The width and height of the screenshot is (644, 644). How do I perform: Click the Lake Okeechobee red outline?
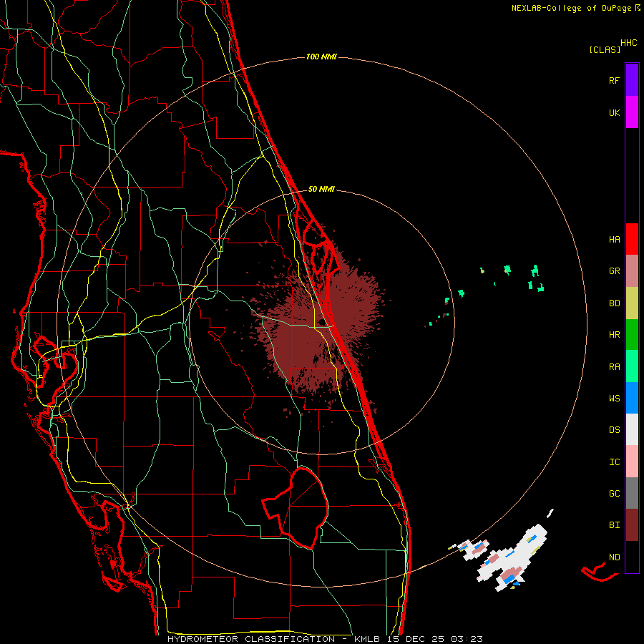coord(296,507)
